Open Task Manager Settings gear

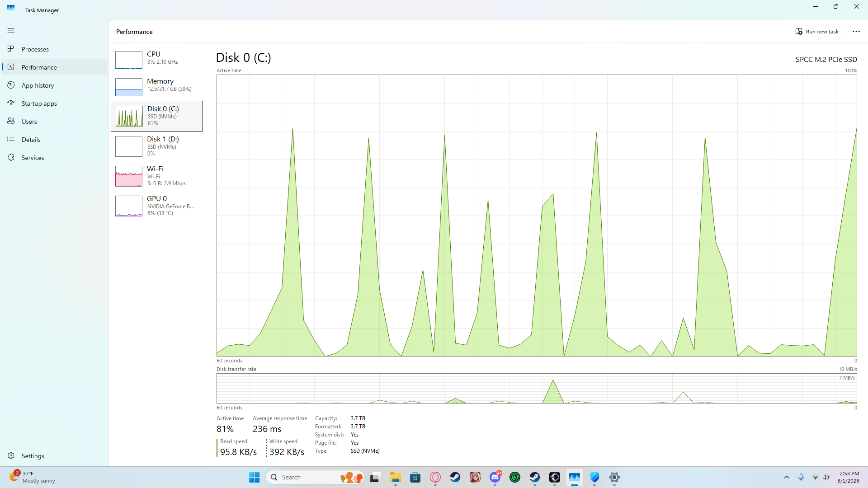click(11, 455)
